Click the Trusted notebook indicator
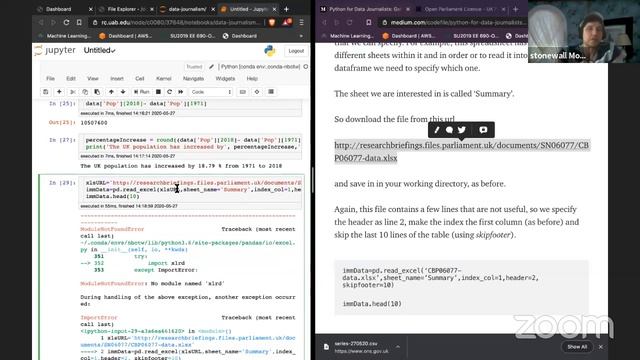The width and height of the screenshot is (640, 360). tap(194, 67)
